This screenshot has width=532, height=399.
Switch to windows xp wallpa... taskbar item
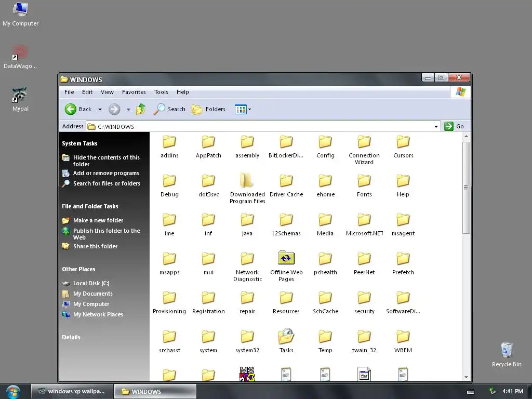point(72,391)
